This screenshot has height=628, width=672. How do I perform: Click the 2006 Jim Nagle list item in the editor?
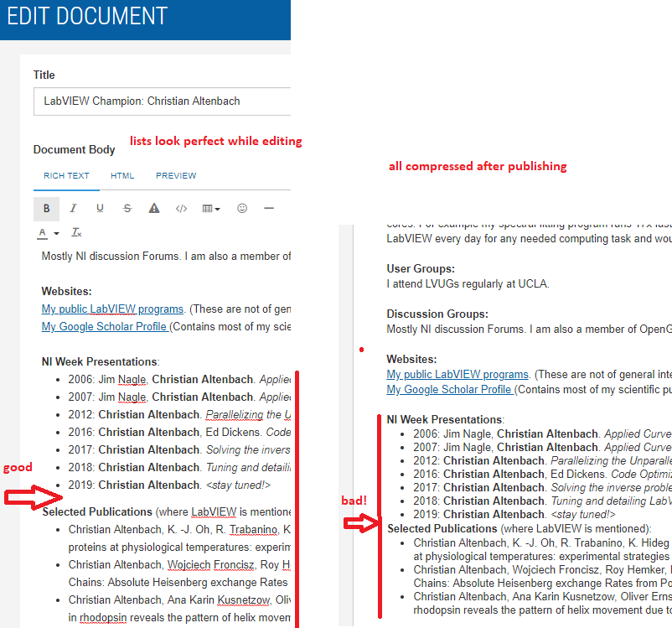[x=179, y=380]
